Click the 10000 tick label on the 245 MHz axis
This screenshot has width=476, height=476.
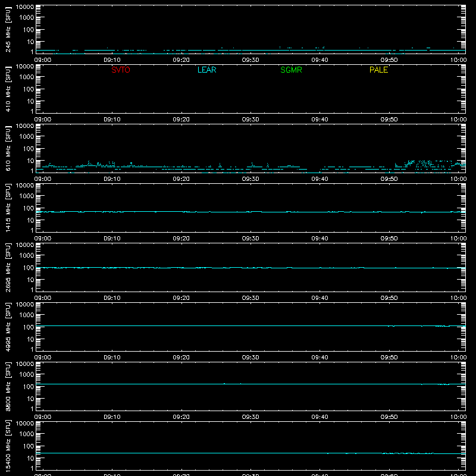tap(25, 7)
